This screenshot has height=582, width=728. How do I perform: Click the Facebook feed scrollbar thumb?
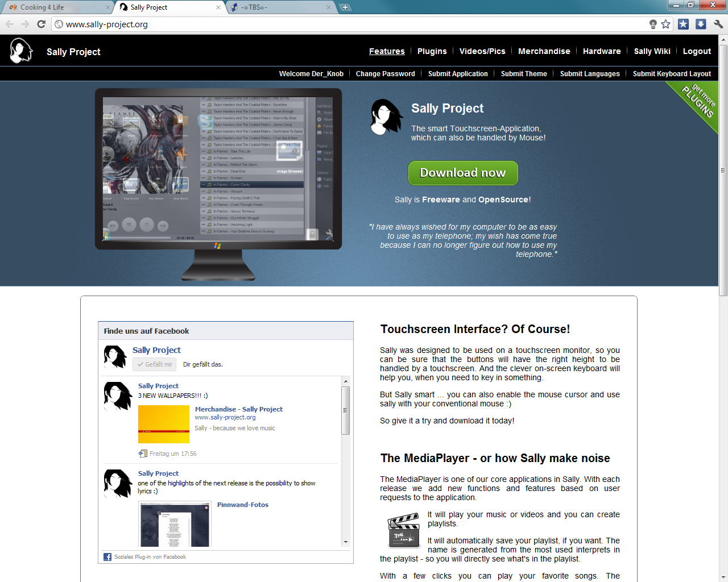345,410
